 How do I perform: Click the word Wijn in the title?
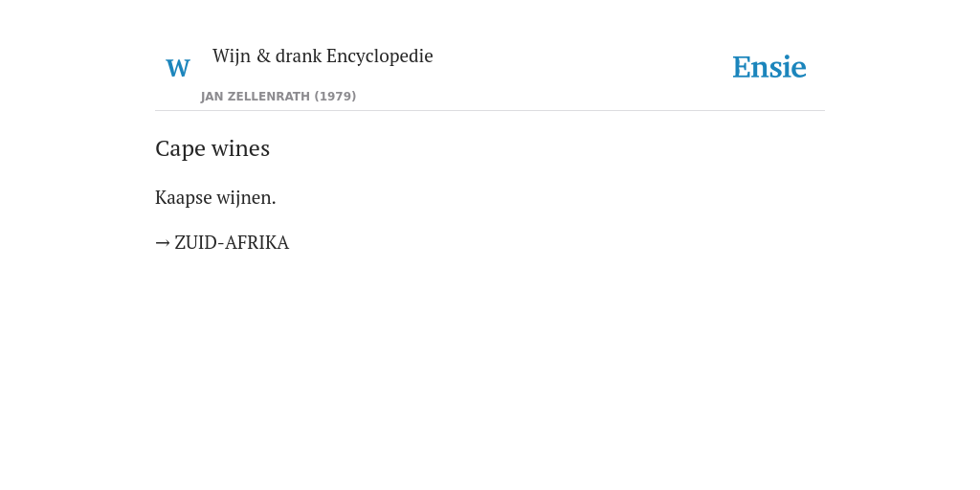(x=232, y=56)
